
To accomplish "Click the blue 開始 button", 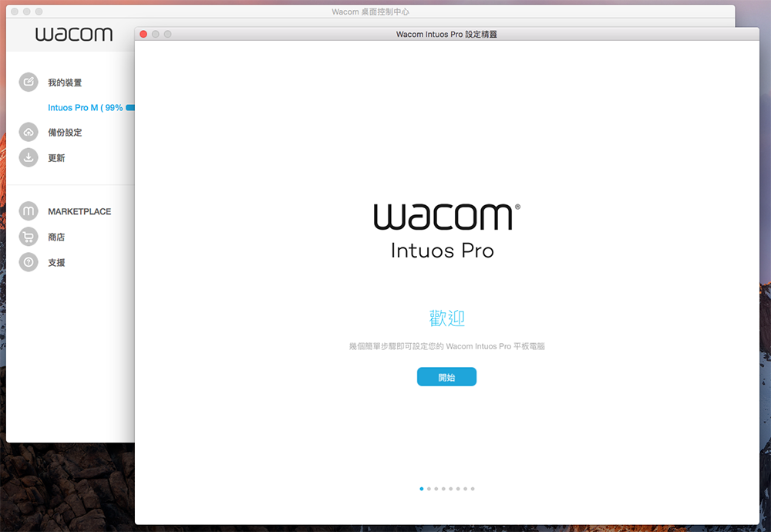I will (446, 376).
